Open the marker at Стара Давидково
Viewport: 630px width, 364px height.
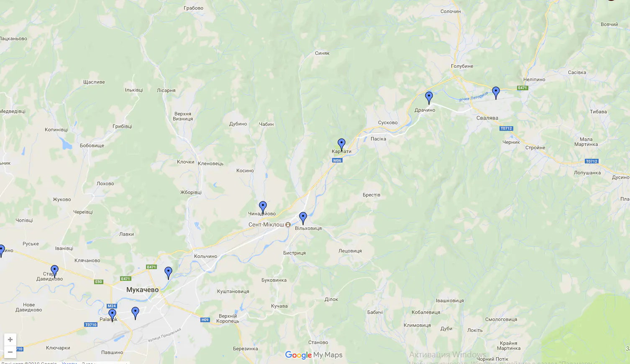[54, 272]
